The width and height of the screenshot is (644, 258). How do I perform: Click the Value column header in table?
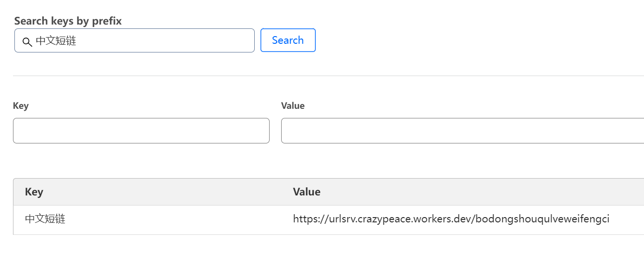tap(307, 192)
